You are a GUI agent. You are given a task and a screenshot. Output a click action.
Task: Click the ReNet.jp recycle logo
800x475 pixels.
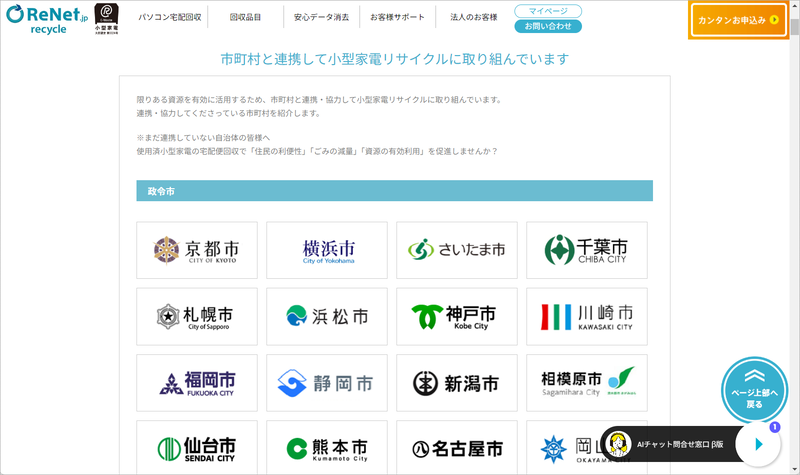(x=46, y=19)
